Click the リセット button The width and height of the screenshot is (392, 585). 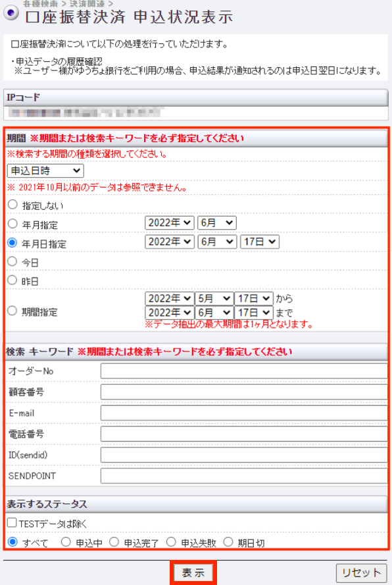[x=361, y=572]
